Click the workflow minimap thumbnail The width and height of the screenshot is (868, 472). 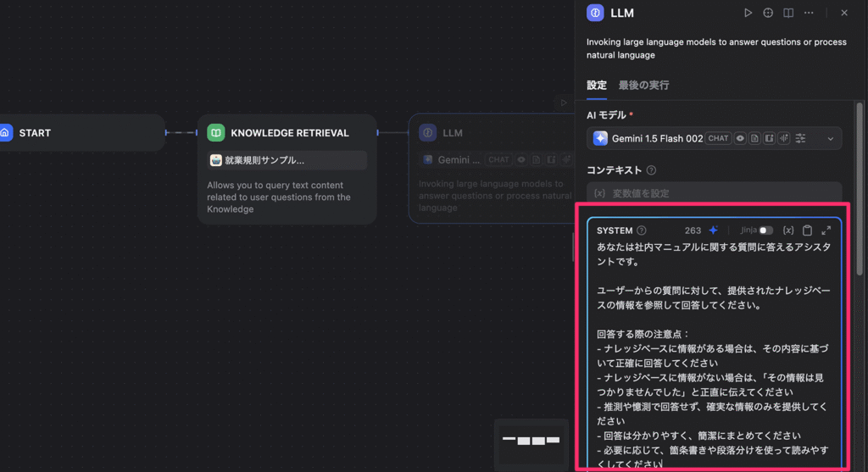pos(531,440)
